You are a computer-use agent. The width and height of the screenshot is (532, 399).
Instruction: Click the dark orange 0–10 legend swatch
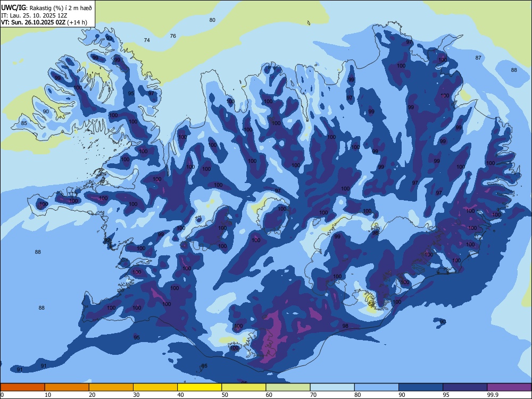(22, 387)
